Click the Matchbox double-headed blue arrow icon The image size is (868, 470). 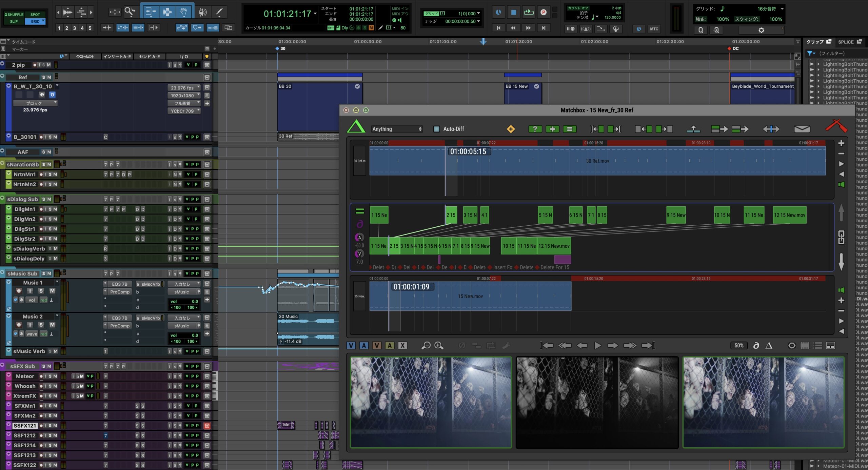pyautogui.click(x=771, y=129)
